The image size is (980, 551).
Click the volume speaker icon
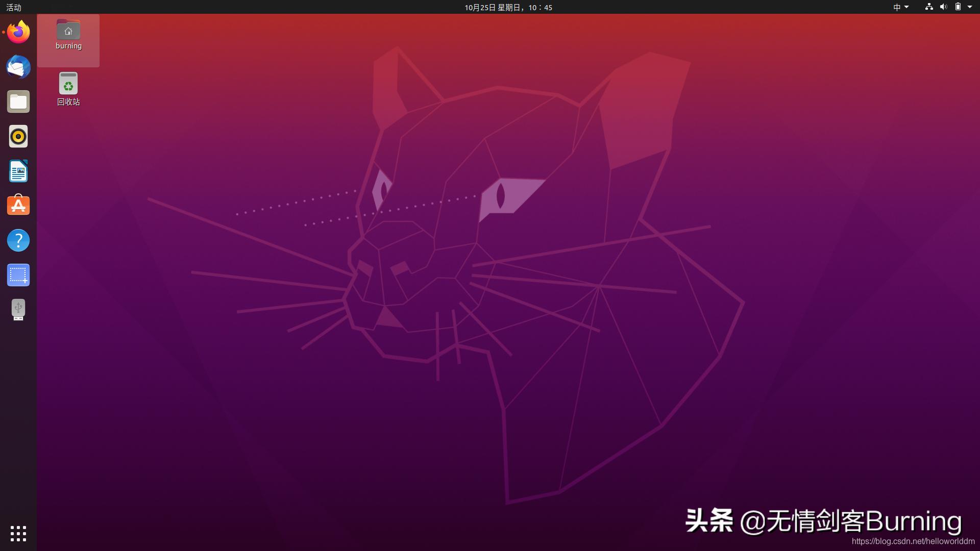click(944, 7)
